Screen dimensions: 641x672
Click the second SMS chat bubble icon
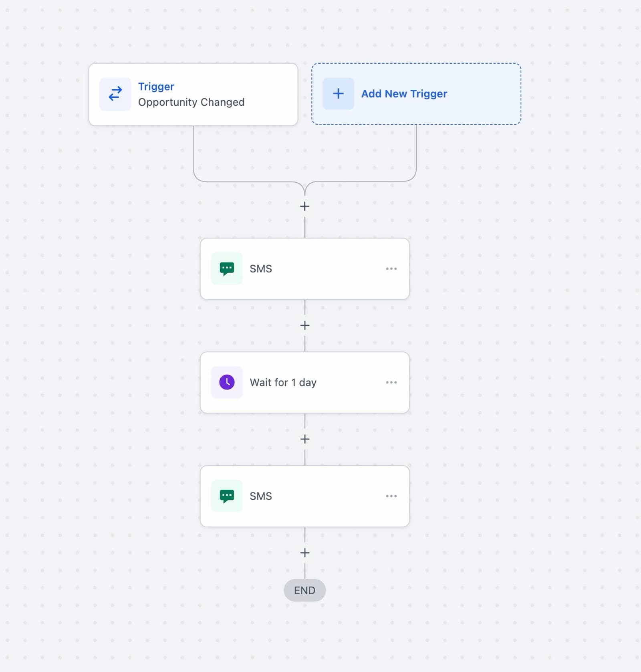tap(227, 496)
